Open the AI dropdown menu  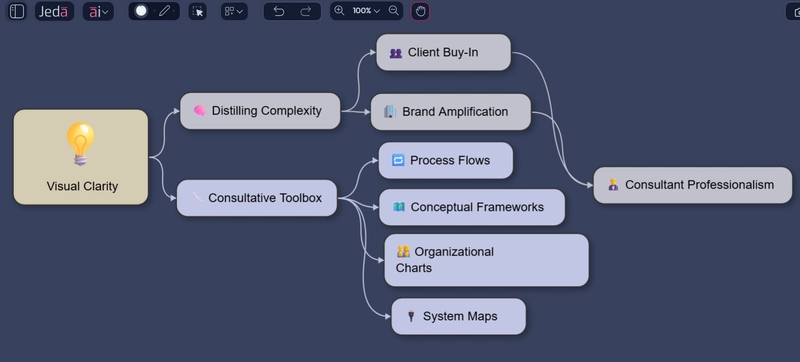pyautogui.click(x=98, y=11)
